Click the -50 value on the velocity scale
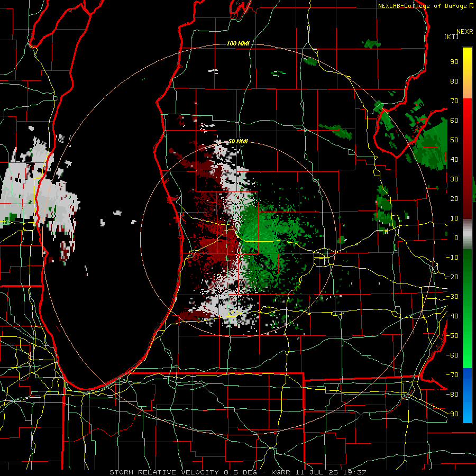Image resolution: width=476 pixels, height=476 pixels. click(452, 336)
